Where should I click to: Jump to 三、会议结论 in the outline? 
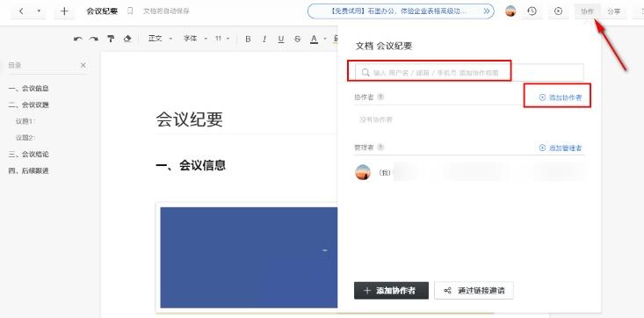coord(29,154)
